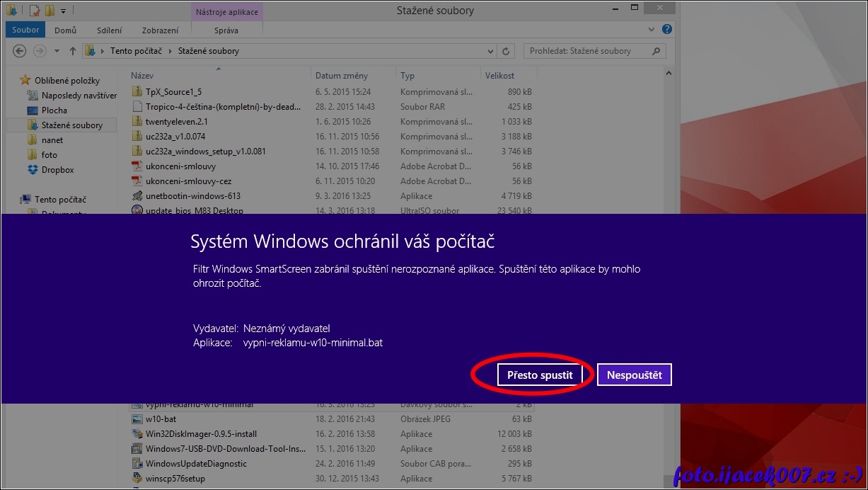Select the TpX_Source1_5 compressed folder icon
868x490 pixels.
click(x=137, y=92)
